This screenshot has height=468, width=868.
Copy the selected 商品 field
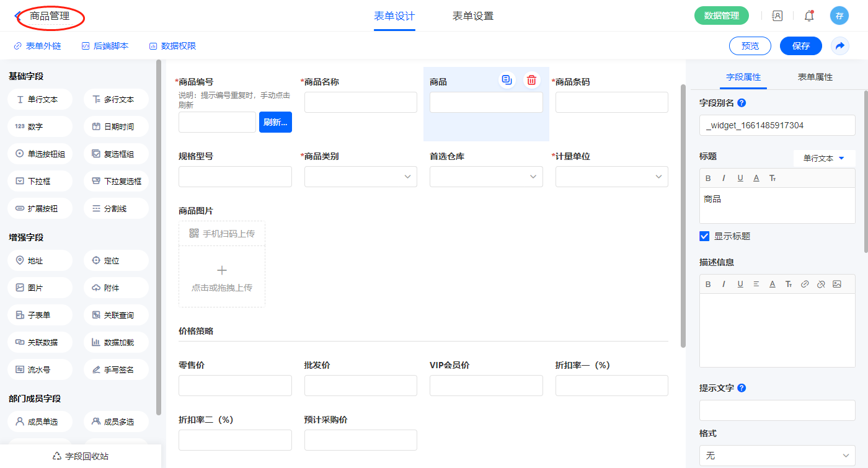coord(507,80)
